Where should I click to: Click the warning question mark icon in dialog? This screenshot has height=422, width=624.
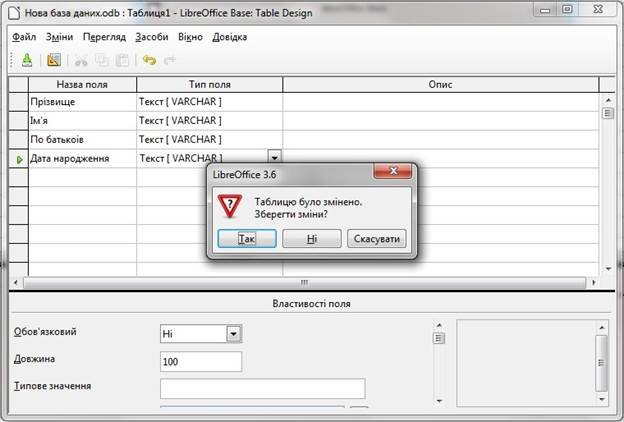[x=230, y=206]
